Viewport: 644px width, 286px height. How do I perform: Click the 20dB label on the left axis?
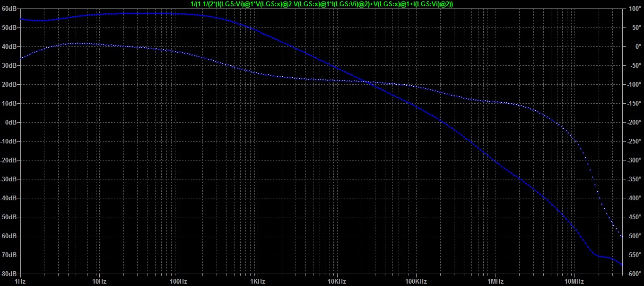9,84
